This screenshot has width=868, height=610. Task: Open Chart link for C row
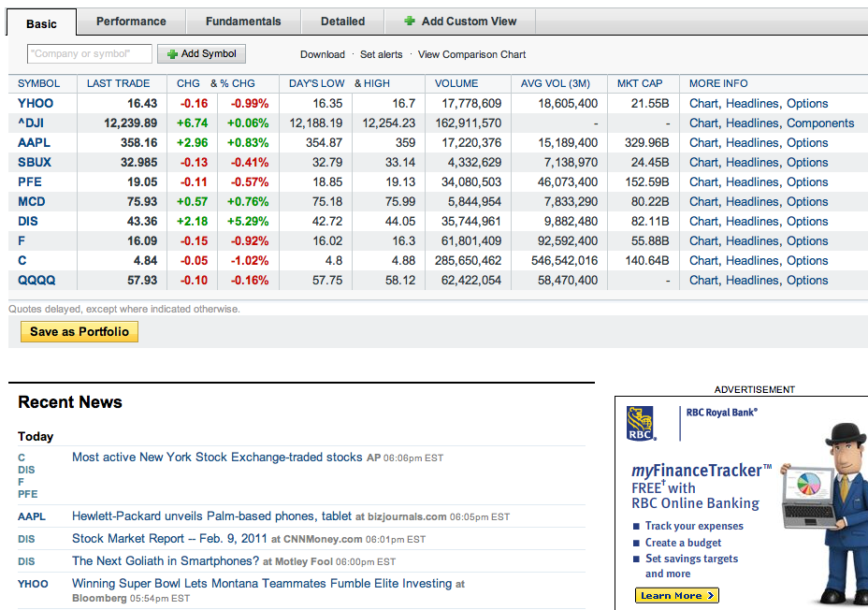[703, 261]
